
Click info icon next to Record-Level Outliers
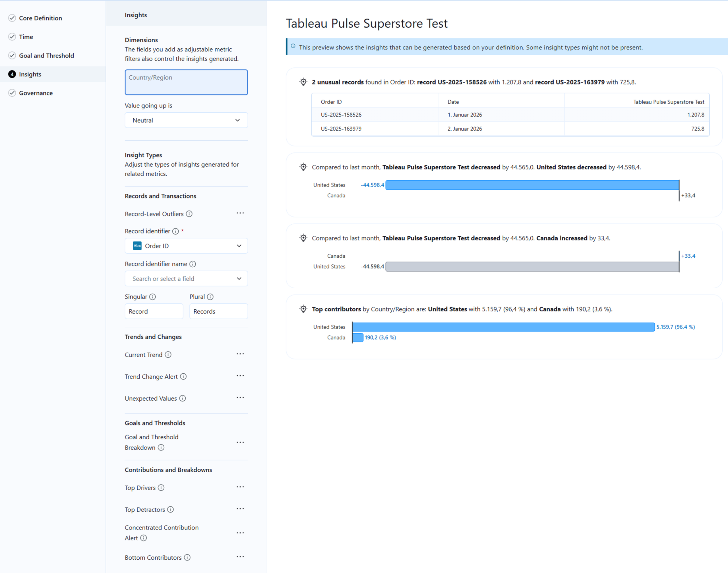(189, 214)
